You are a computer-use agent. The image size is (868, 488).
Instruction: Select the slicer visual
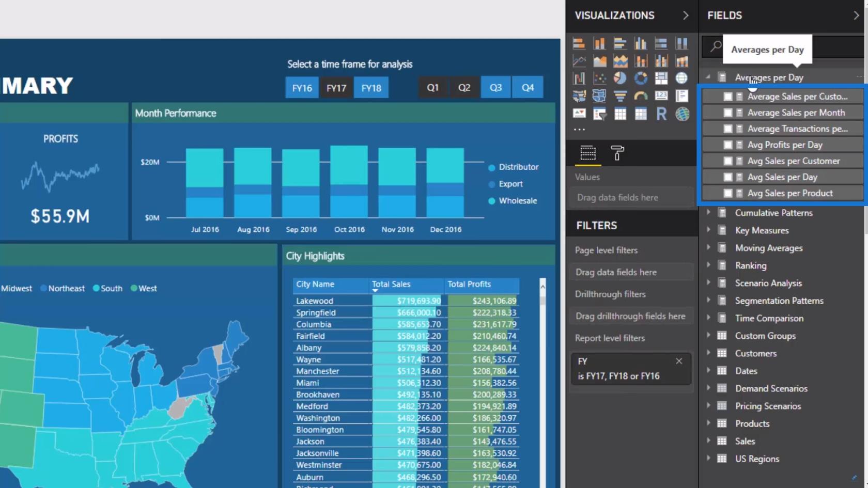(x=600, y=114)
